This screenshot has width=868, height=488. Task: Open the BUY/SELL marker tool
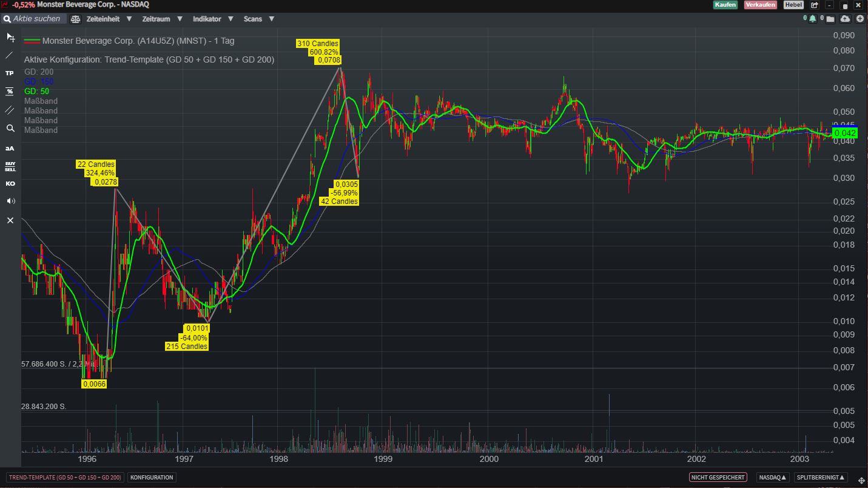coord(10,166)
